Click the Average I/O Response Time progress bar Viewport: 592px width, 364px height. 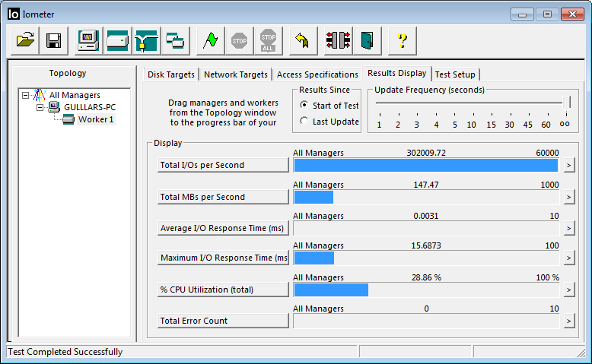pos(426,228)
